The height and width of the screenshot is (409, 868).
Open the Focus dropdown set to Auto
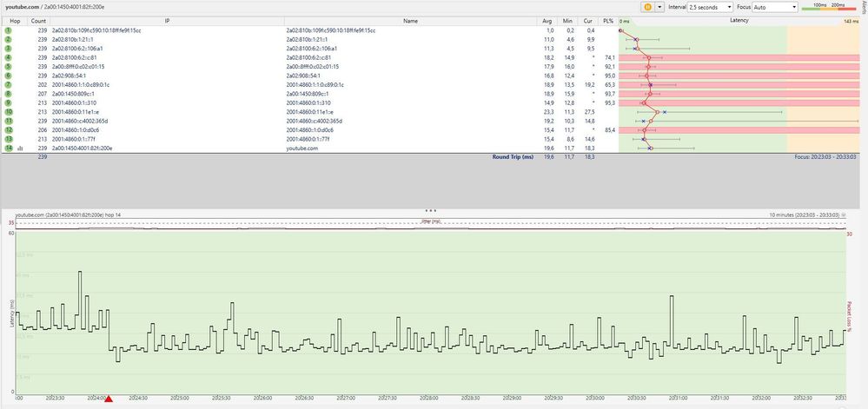coord(775,7)
